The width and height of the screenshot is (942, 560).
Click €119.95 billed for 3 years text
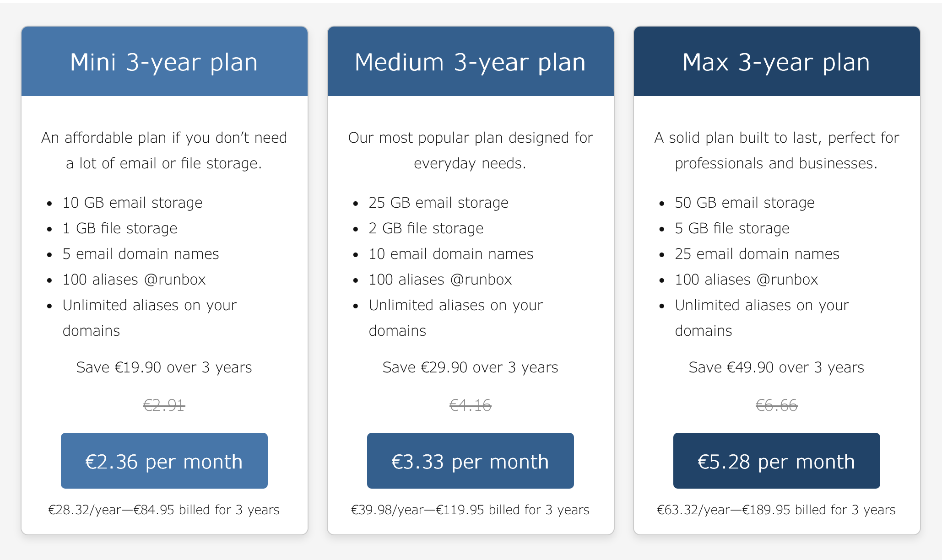pos(470,509)
